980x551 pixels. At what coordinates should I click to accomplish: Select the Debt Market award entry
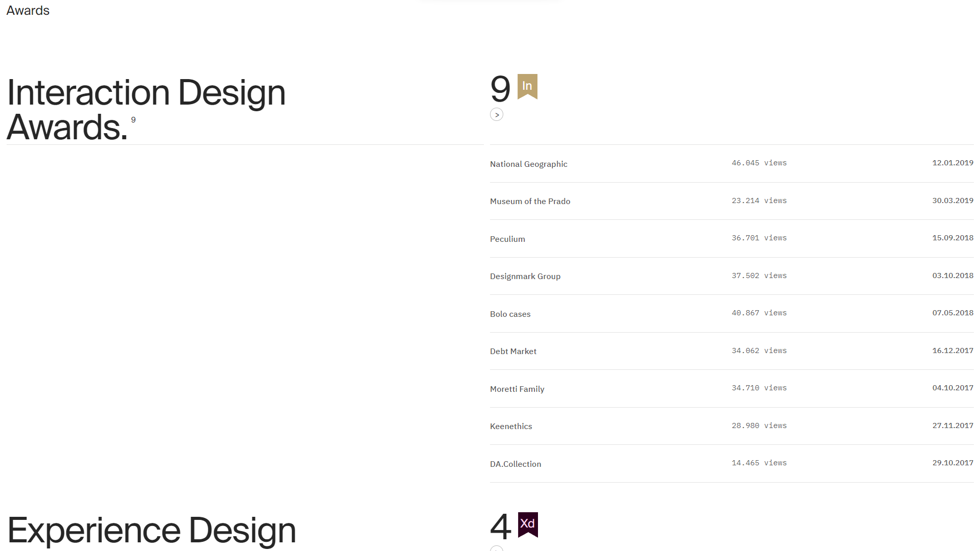[x=731, y=351]
